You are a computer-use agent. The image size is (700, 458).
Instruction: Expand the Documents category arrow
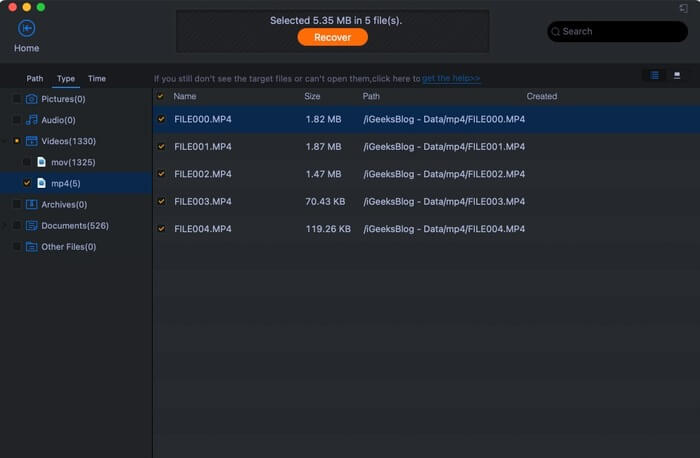[4, 225]
